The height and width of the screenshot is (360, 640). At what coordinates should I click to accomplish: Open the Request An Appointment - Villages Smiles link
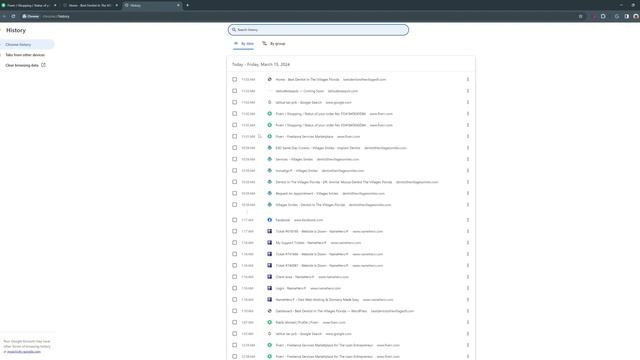point(307,193)
